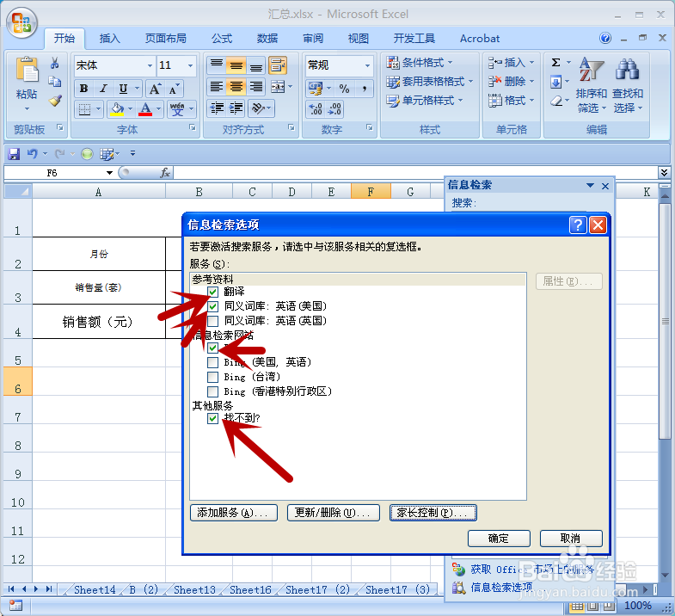
Task: Open the Name Box dropdown arrow
Action: tap(109, 173)
